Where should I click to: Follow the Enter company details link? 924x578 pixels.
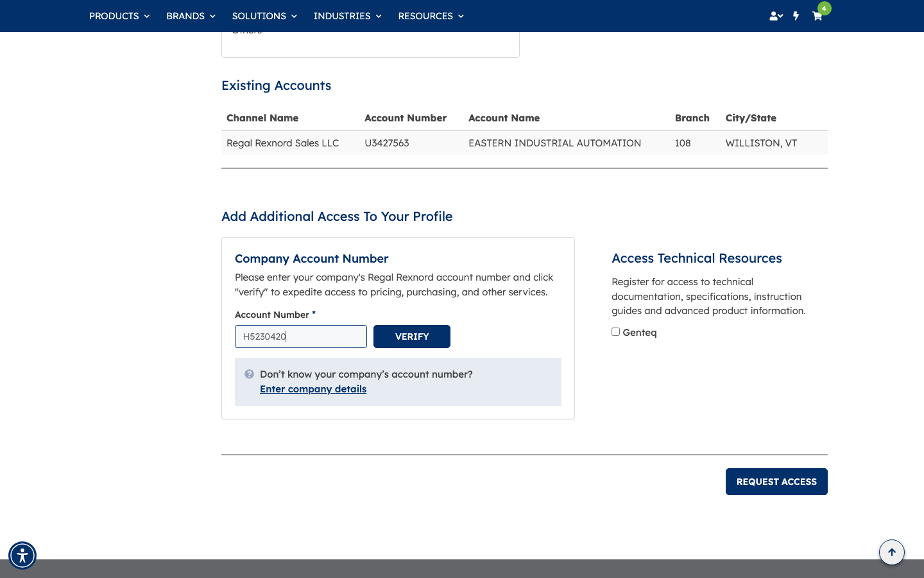point(313,389)
